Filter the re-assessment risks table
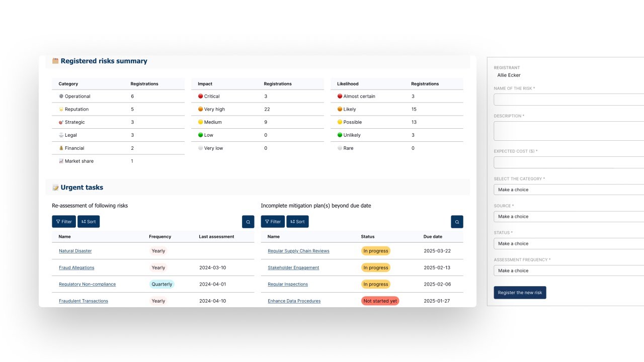 (x=64, y=222)
